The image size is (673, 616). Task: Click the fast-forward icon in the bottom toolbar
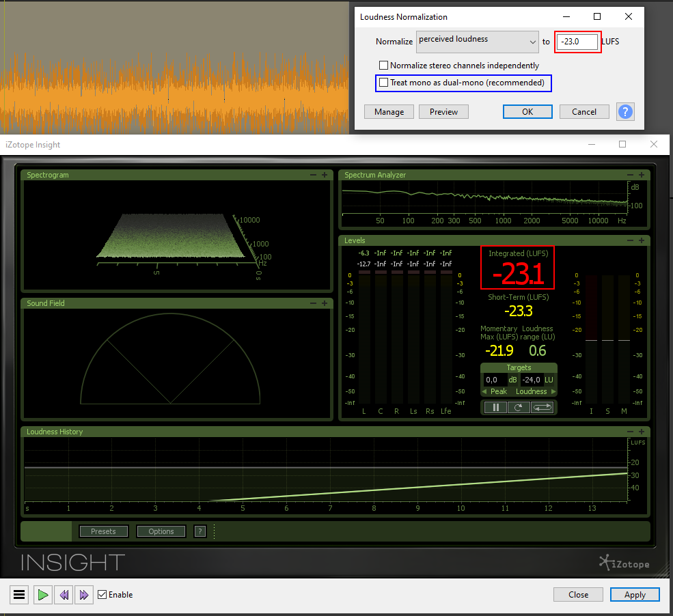(83, 594)
